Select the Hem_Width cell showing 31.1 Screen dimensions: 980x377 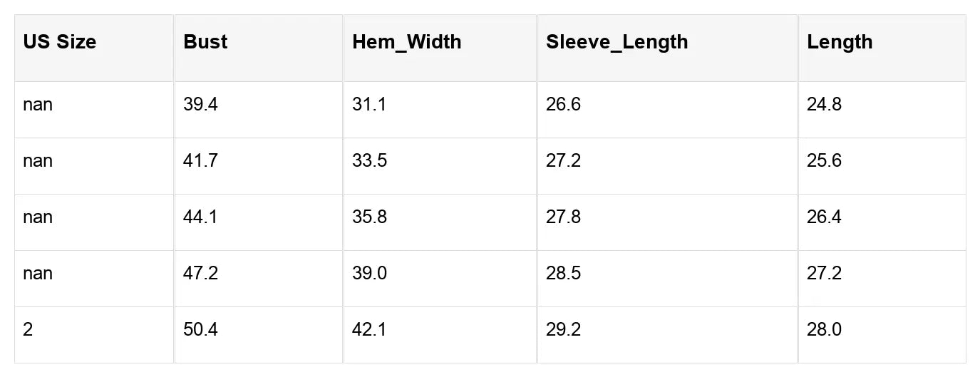pyautogui.click(x=369, y=105)
